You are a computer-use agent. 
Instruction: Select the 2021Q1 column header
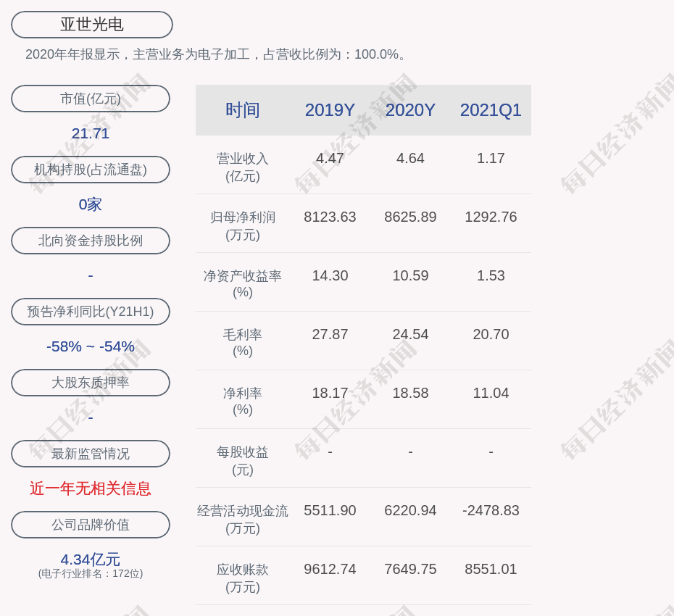tap(491, 110)
